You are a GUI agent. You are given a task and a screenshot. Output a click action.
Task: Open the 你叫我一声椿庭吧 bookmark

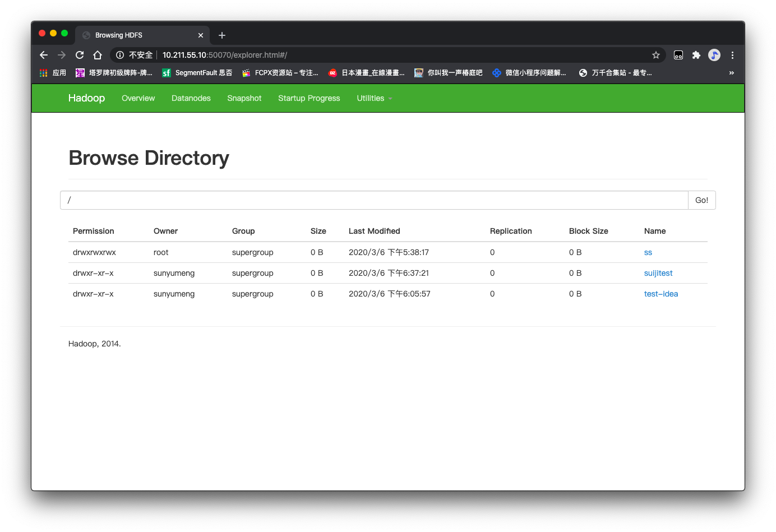[x=449, y=73]
